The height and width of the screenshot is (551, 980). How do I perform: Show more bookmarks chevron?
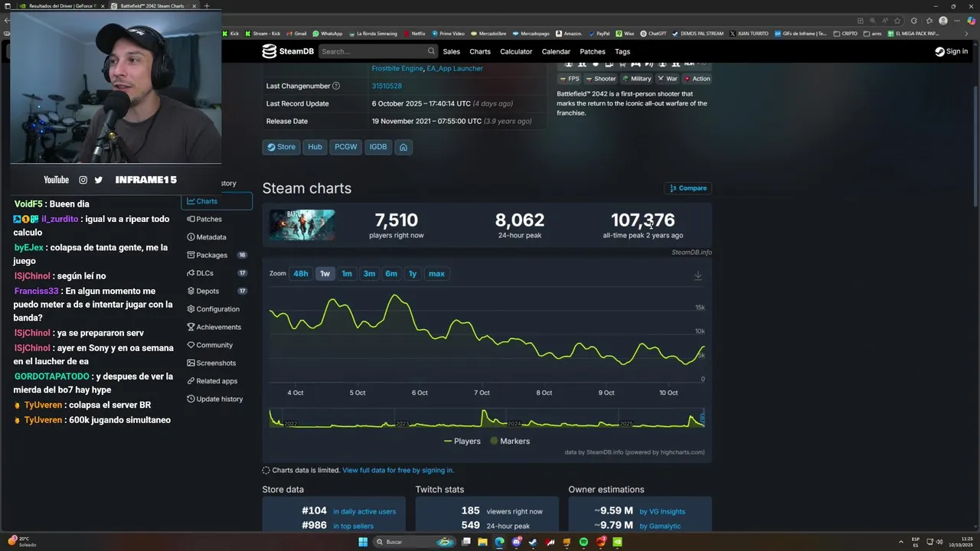click(x=968, y=34)
